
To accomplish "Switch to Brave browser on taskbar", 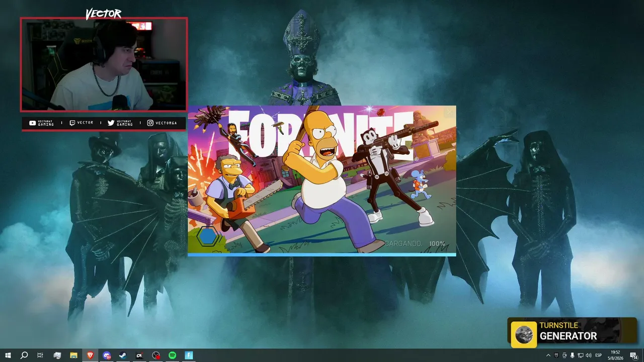I will pyautogui.click(x=90, y=355).
